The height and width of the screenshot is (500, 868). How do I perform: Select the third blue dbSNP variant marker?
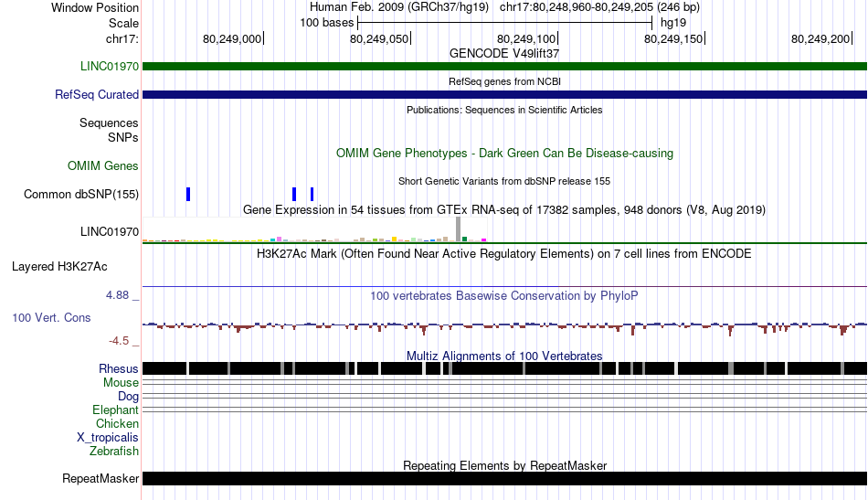(312, 195)
